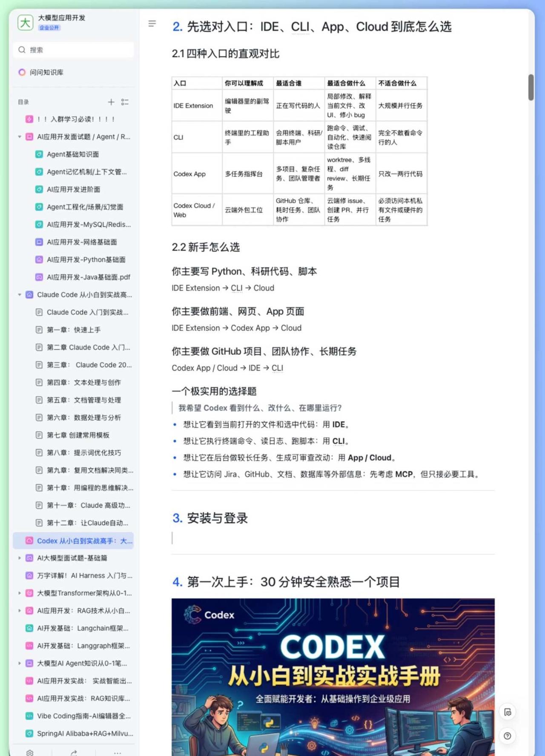
Task: Click the icon beside Agent基础知识面
Action: pyautogui.click(x=39, y=154)
